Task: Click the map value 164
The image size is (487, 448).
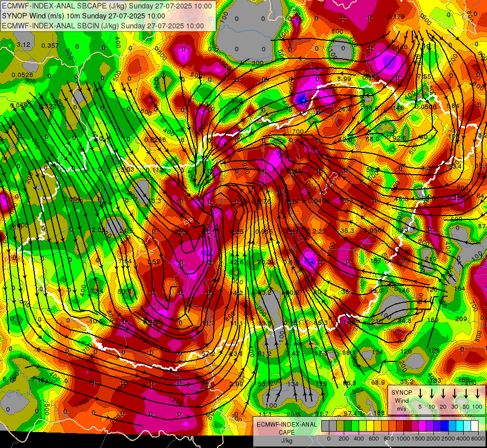Action: pyautogui.click(x=460, y=289)
